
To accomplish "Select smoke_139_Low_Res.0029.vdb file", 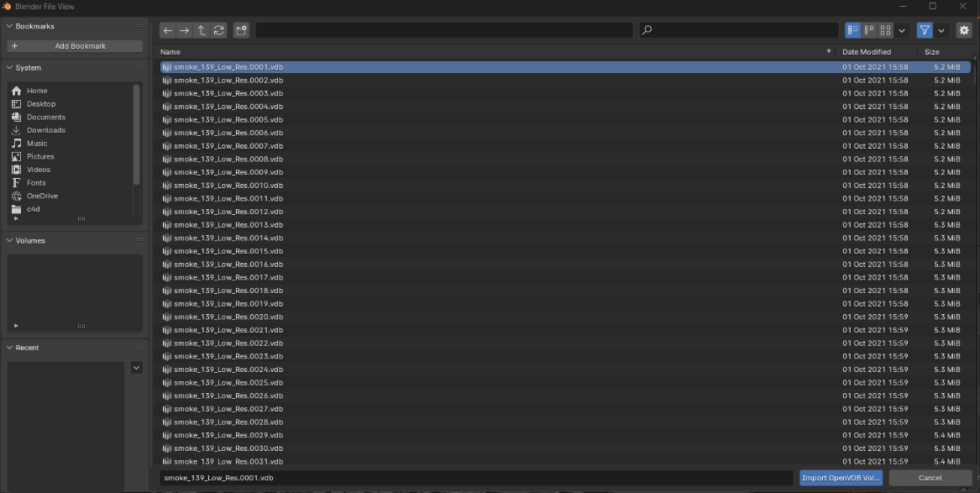I will pos(565,435).
